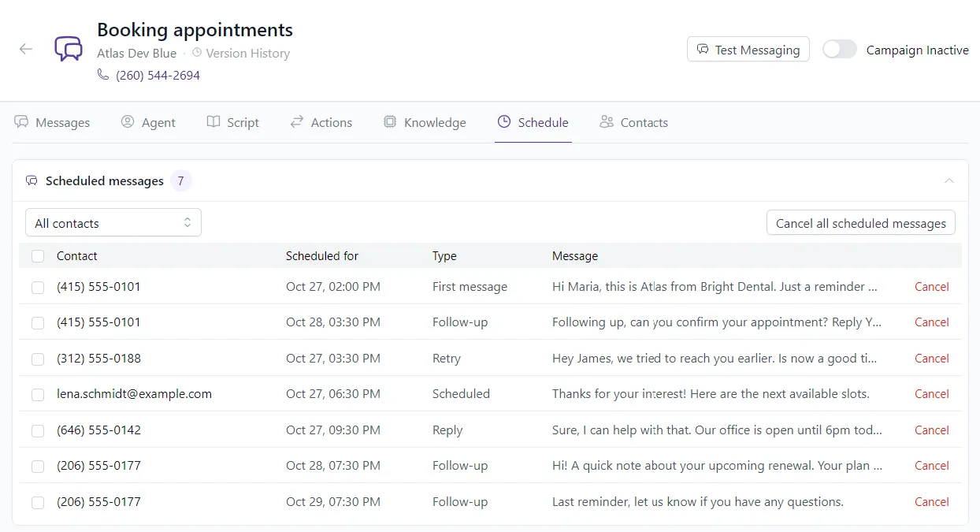Click the Actions tab arrows icon
Image resolution: width=980 pixels, height=532 pixels.
pos(297,122)
